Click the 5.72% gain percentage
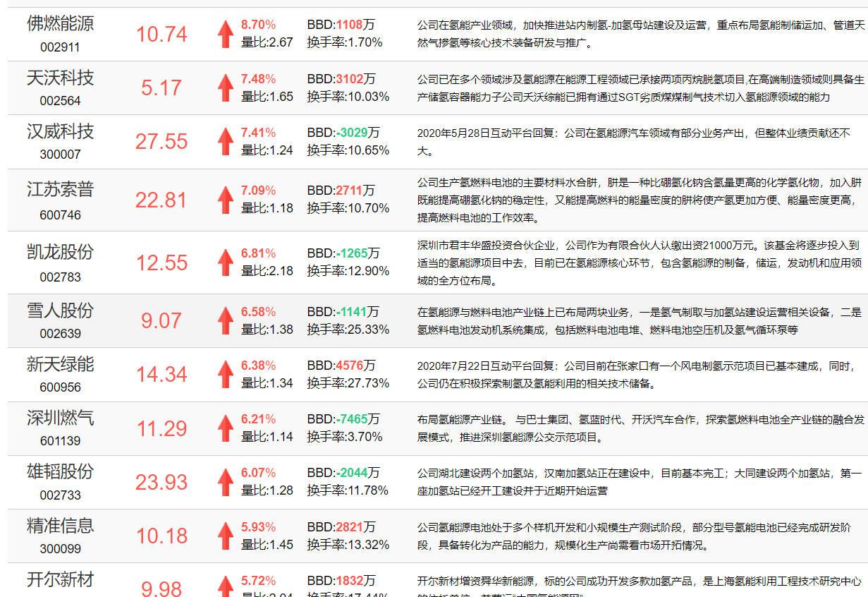The width and height of the screenshot is (868, 597). coord(259,581)
